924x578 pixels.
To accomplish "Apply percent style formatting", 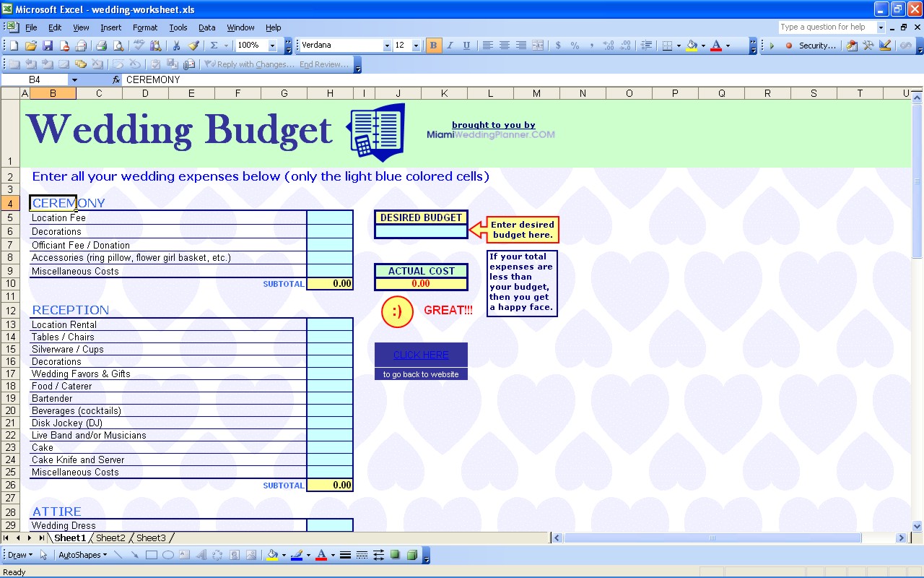I will pos(575,46).
